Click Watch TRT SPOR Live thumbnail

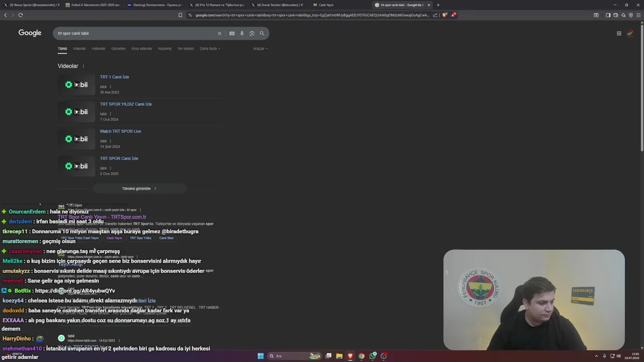(x=76, y=139)
